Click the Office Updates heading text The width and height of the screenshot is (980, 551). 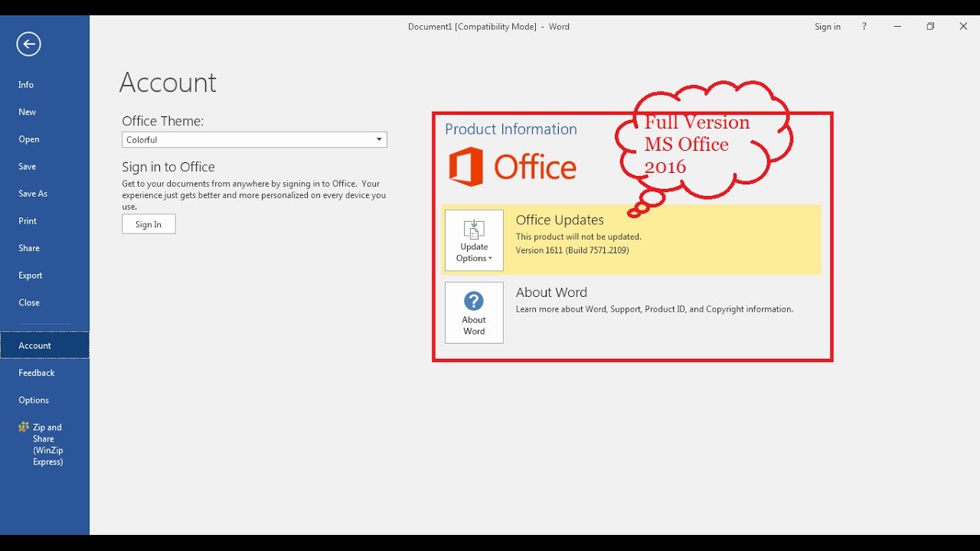tap(560, 220)
